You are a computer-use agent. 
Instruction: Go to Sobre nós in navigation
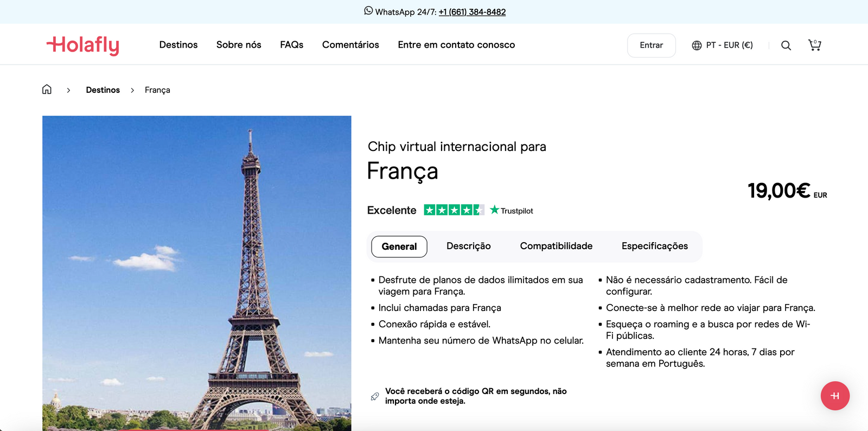(x=239, y=45)
